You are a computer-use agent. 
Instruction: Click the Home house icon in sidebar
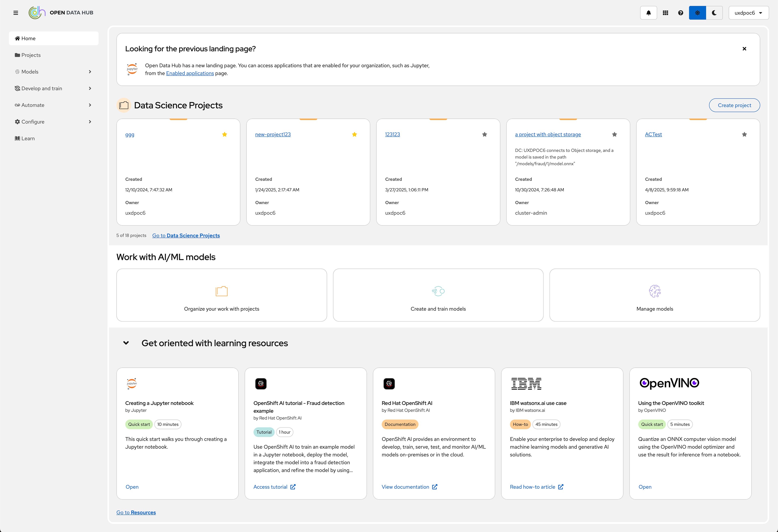pos(17,38)
